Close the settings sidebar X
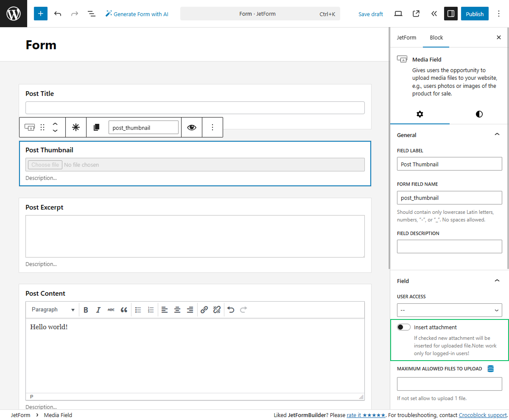Screen dimensions: 509x420 tap(499, 37)
